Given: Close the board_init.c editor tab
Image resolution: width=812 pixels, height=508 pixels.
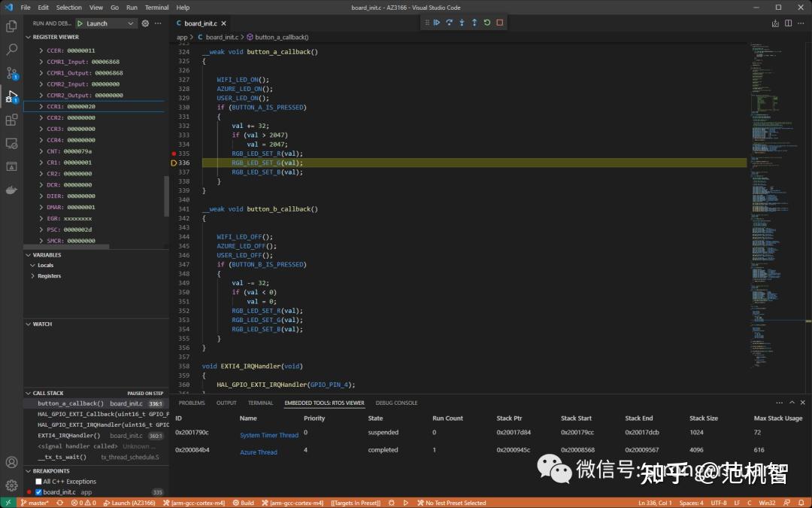Looking at the screenshot, I should (x=224, y=23).
